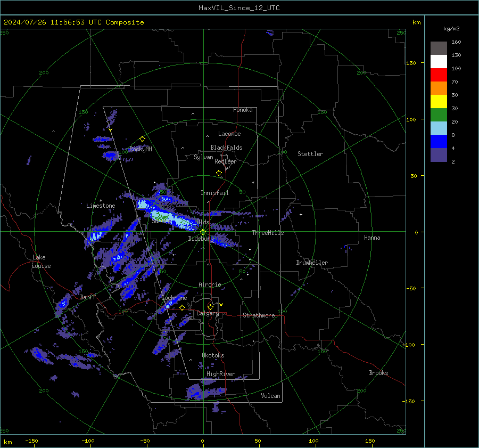The image size is (479, 448).
Task: Click the 150 tick on bottom km axis
Action: 370,441
